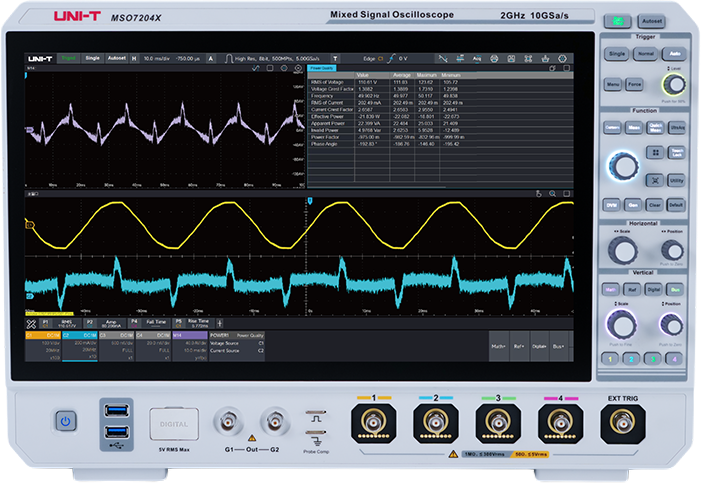
Task: Click the Horizontal Scale knob
Action: click(623, 251)
